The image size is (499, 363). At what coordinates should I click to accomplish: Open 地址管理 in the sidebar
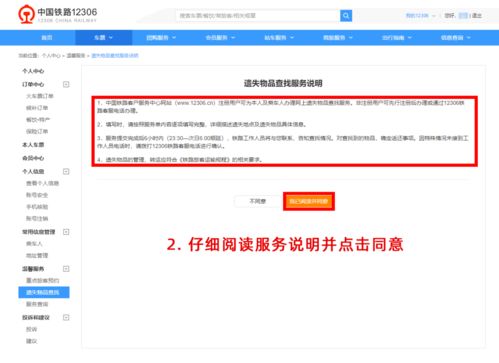pyautogui.click(x=37, y=256)
